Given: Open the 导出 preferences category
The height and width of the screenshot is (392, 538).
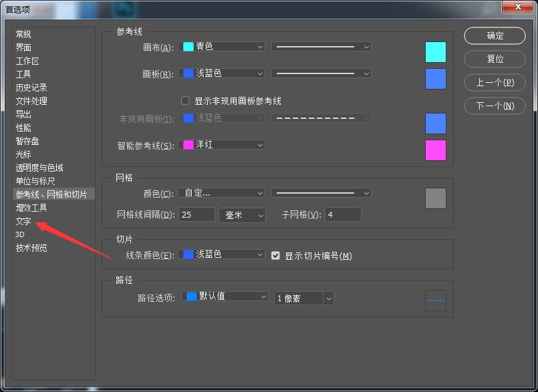Looking at the screenshot, I should pos(23,115).
